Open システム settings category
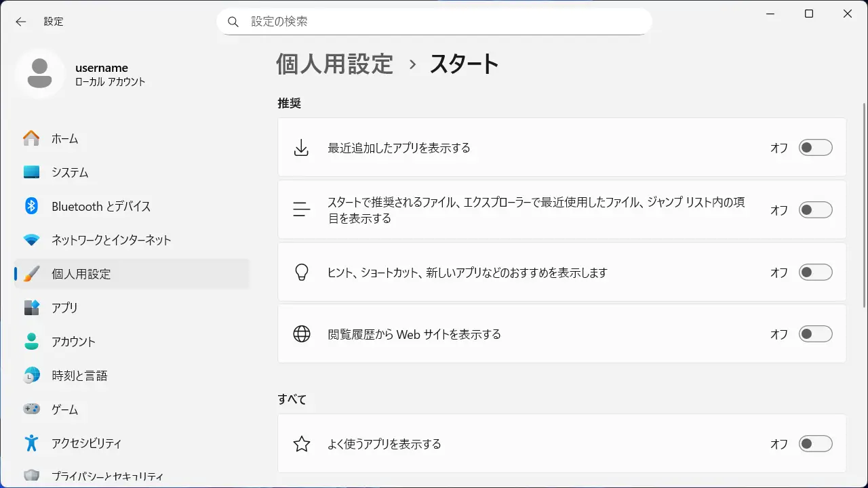Viewport: 868px width, 488px height. tap(70, 172)
